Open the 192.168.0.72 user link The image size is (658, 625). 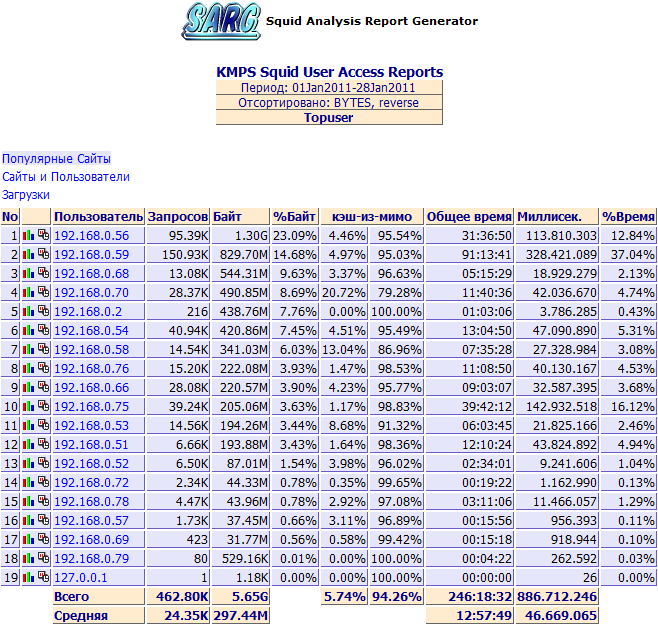point(91,483)
